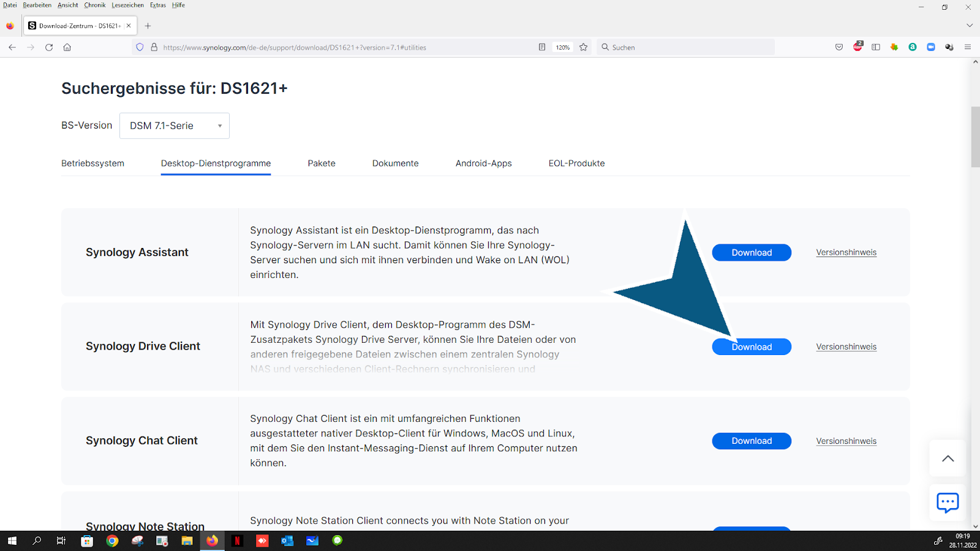Open the download manager extension with arrows
The width and height of the screenshot is (980, 551).
point(894,47)
